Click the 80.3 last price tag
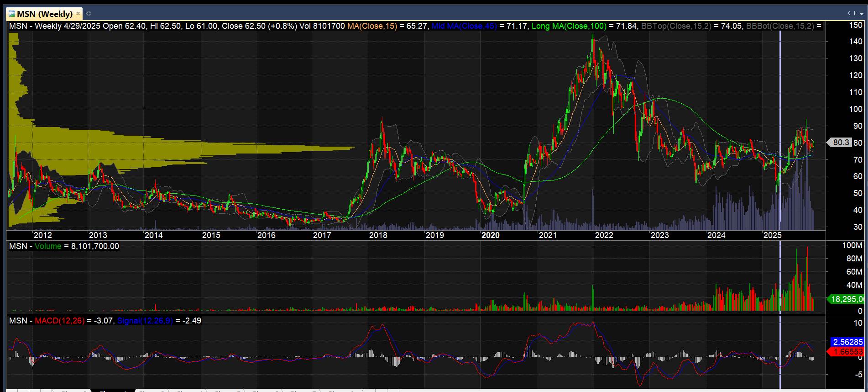Screen dimensions: 868x392 [841, 143]
